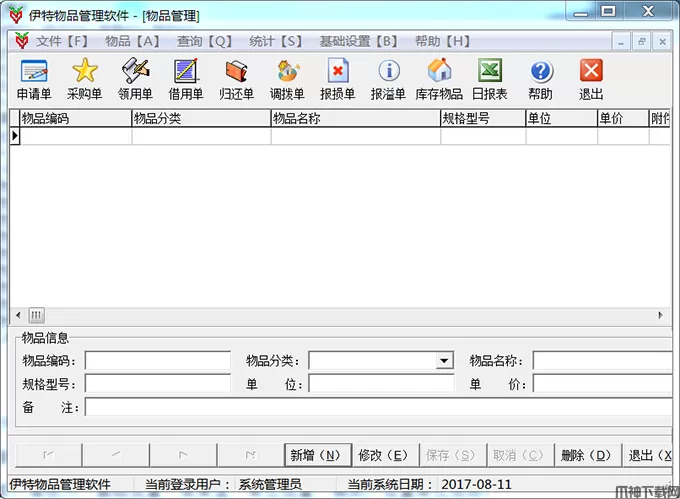Viewport: 680px width, 499px height.
Task: Click the 物品名称 column header
Action: click(x=356, y=118)
